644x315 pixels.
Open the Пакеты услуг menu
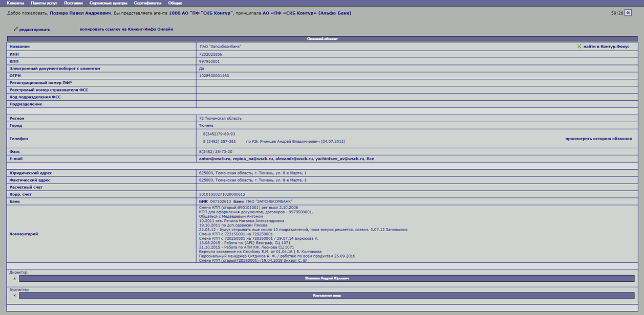pyautogui.click(x=44, y=3)
